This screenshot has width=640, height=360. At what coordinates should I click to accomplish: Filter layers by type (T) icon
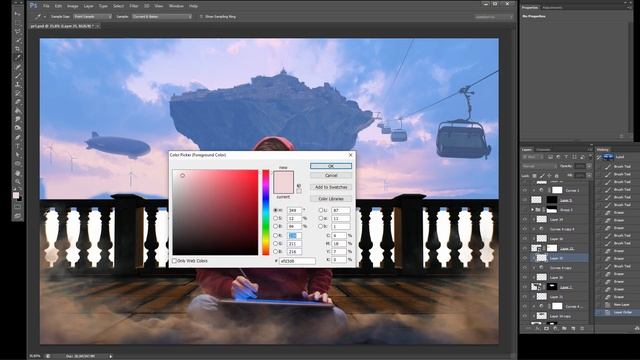566,157
